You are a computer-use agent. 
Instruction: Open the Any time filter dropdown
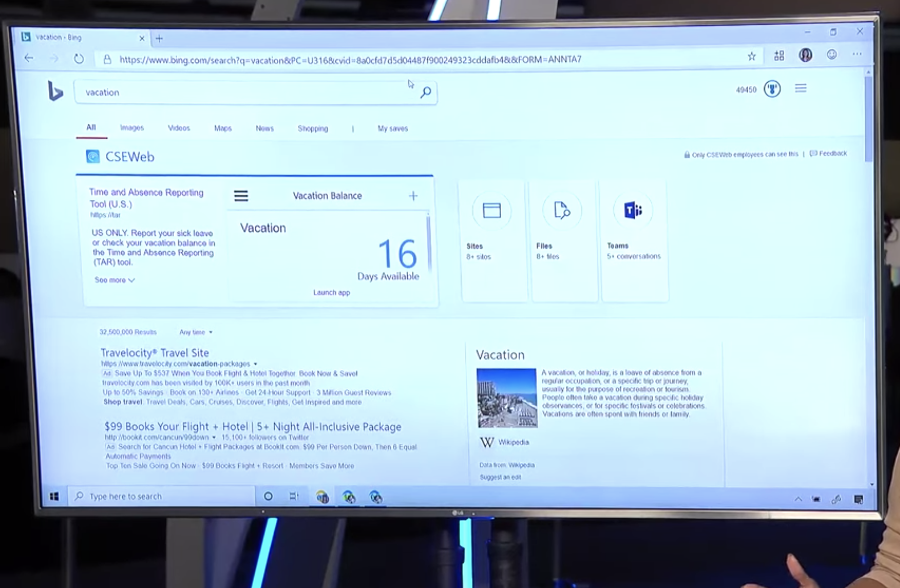(196, 332)
